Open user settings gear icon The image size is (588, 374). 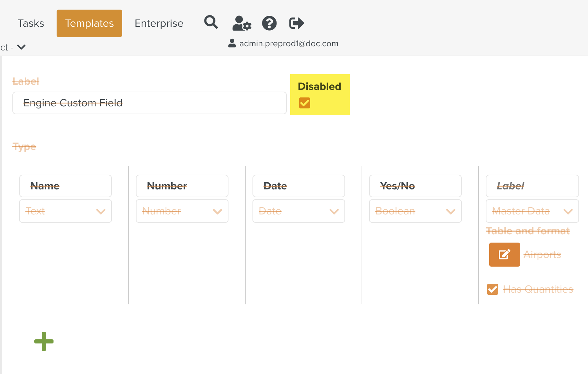(242, 23)
